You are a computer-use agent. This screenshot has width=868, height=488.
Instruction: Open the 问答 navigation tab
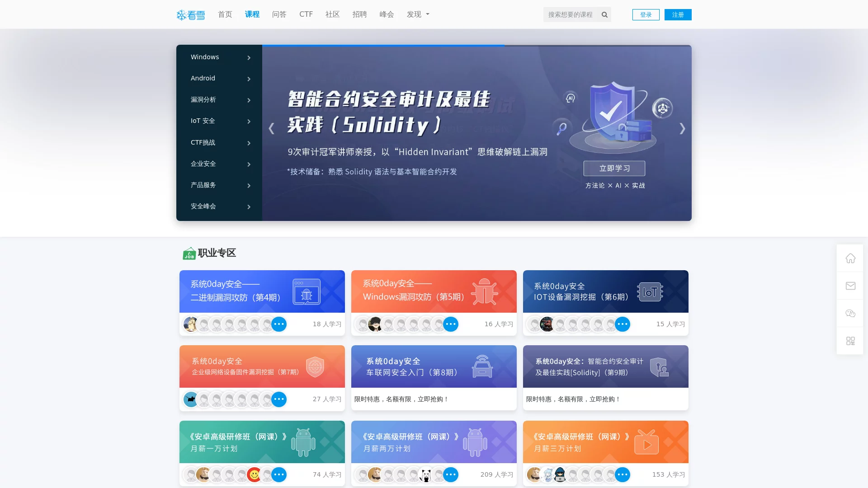click(x=279, y=14)
